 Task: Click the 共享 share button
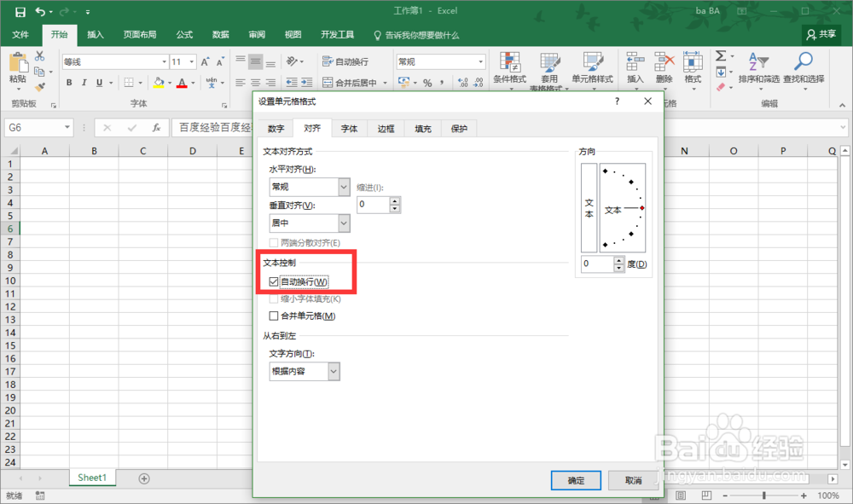(x=821, y=34)
